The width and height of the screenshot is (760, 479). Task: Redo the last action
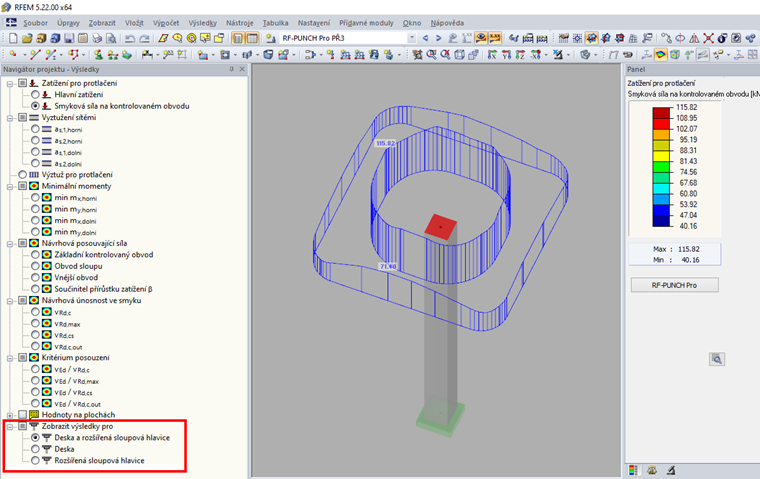point(144,38)
